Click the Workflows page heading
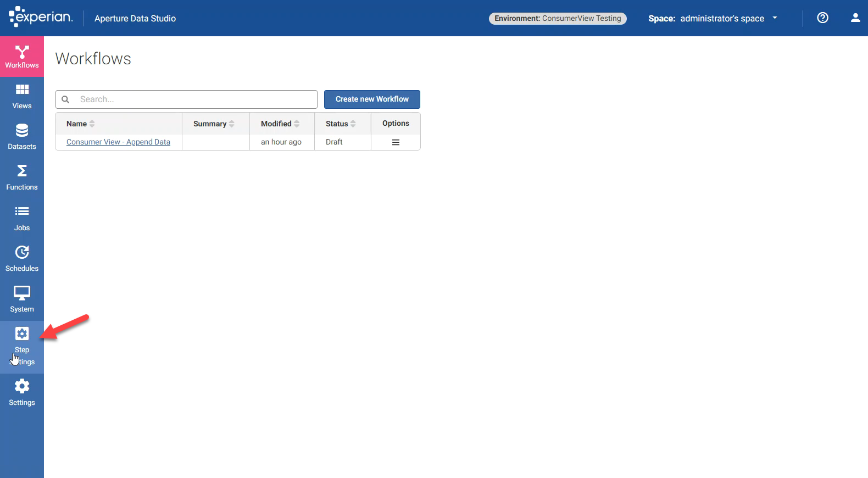Viewport: 868px width, 478px height. tap(93, 59)
